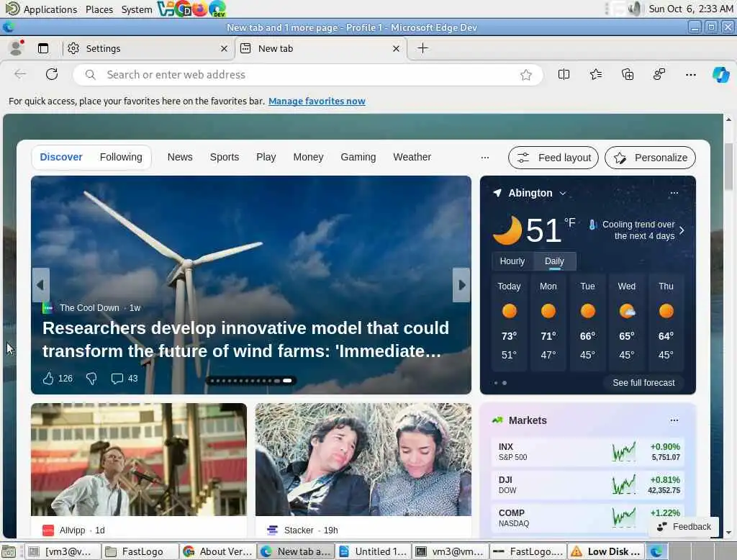
Task: Open the DJI DOW row
Action: point(587,484)
